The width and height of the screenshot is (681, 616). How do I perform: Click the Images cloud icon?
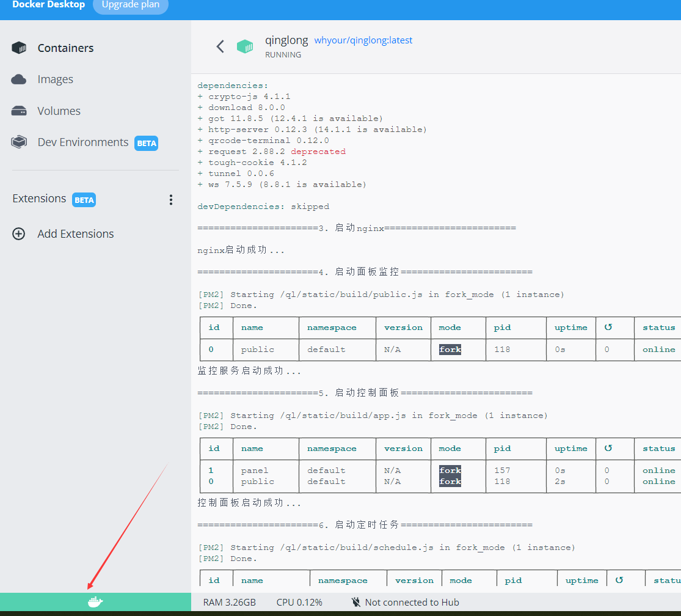pyautogui.click(x=19, y=79)
